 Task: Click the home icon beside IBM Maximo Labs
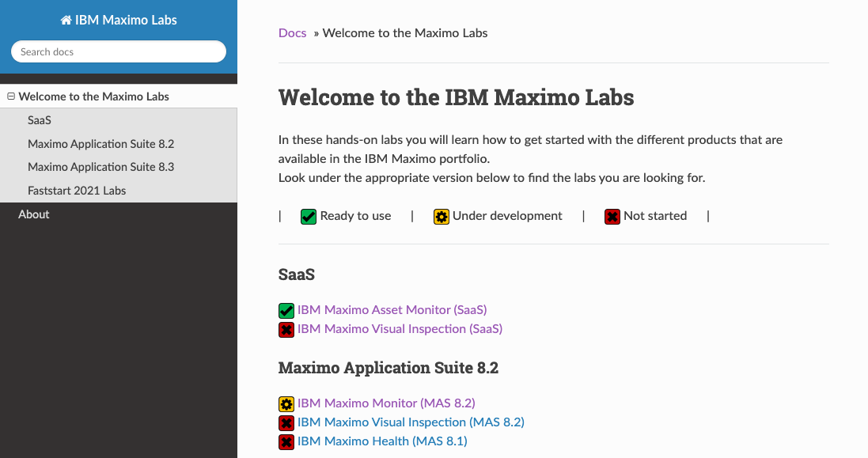click(66, 21)
